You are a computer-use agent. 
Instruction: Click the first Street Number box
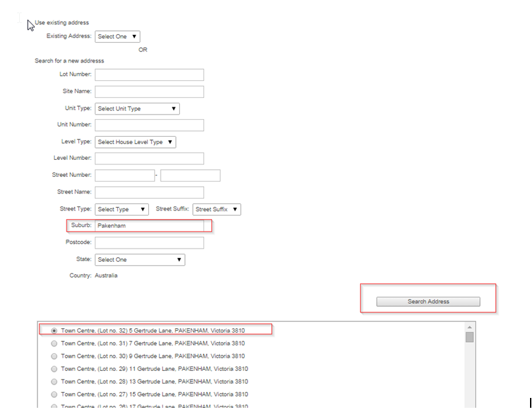(124, 176)
